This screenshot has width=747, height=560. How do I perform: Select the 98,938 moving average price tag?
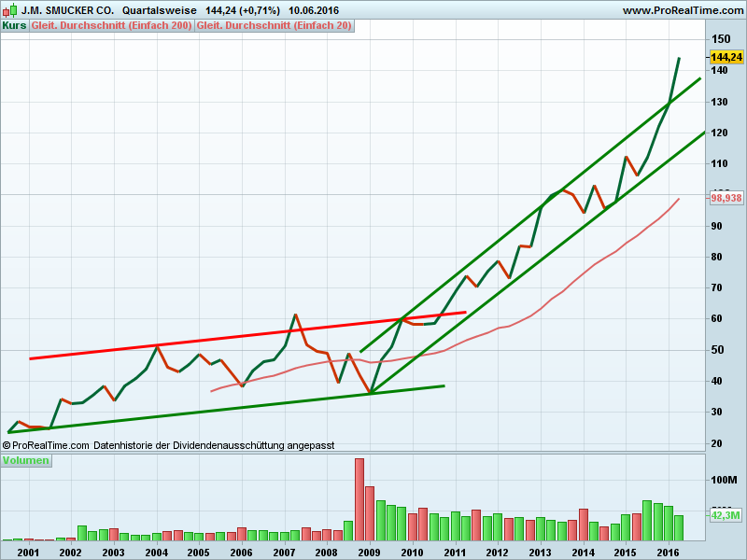pyautogui.click(x=726, y=198)
